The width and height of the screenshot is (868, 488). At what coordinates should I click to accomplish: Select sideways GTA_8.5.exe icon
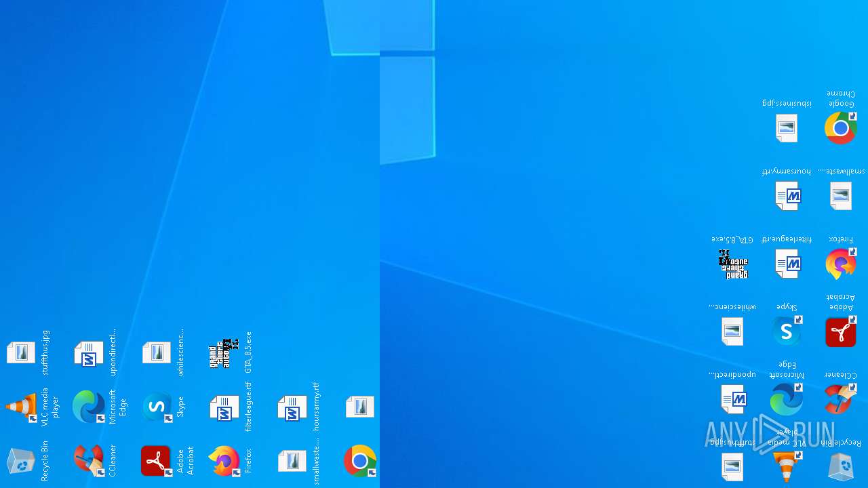tap(224, 353)
